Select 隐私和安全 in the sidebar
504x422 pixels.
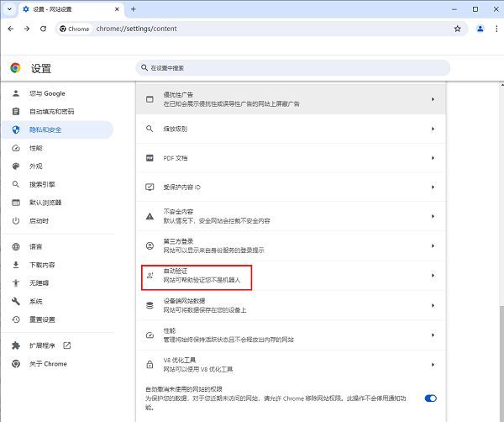[45, 129]
